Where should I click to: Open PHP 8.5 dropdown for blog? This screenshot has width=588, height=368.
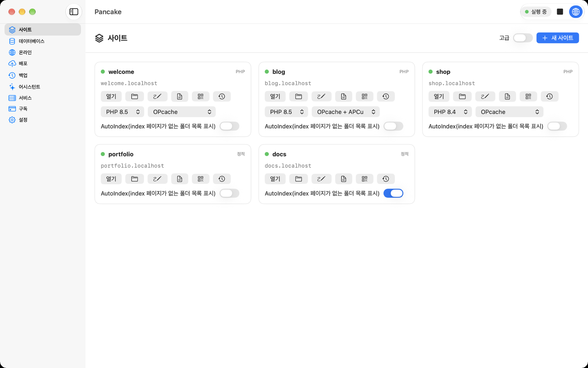(x=286, y=112)
